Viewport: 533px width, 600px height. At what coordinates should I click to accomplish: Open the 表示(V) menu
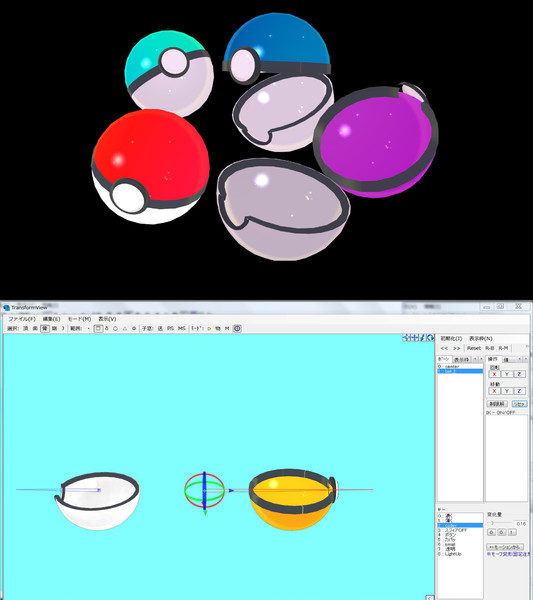107,319
